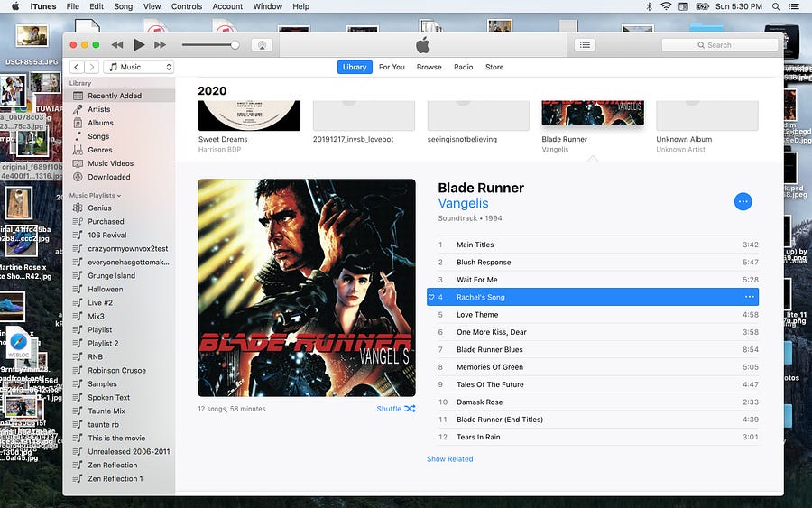Select Songs in the Library sidebar
The height and width of the screenshot is (508, 812).
pyautogui.click(x=119, y=136)
